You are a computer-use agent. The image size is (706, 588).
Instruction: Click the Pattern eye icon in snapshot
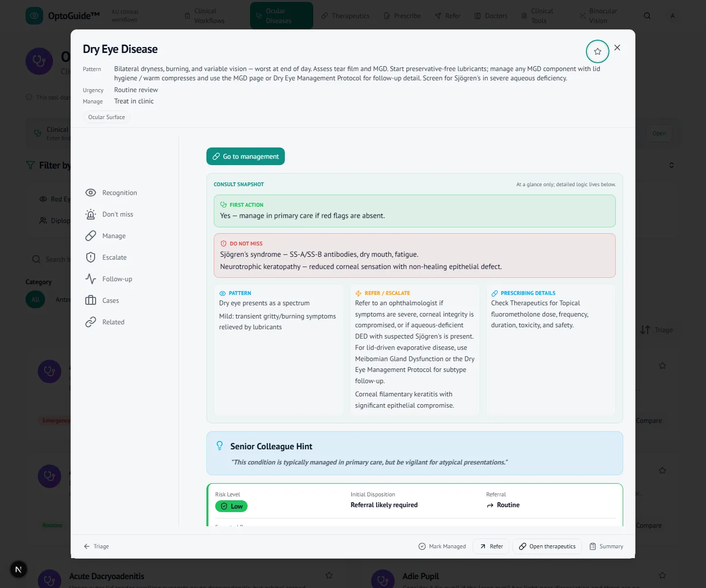(x=223, y=293)
